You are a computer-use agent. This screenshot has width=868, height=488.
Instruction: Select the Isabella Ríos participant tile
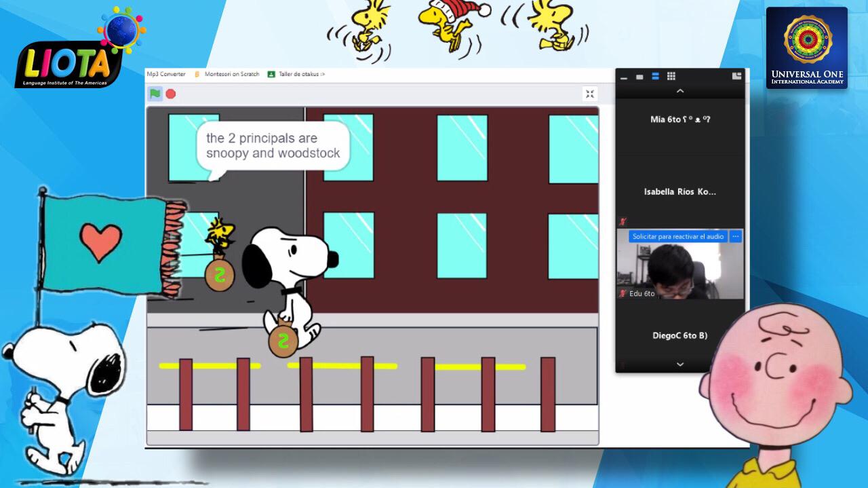click(680, 192)
